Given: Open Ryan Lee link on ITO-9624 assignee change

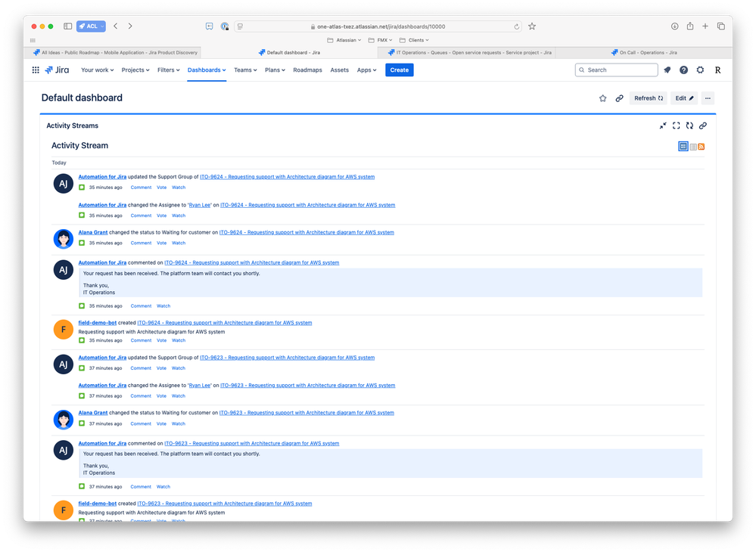Looking at the screenshot, I should 200,205.
